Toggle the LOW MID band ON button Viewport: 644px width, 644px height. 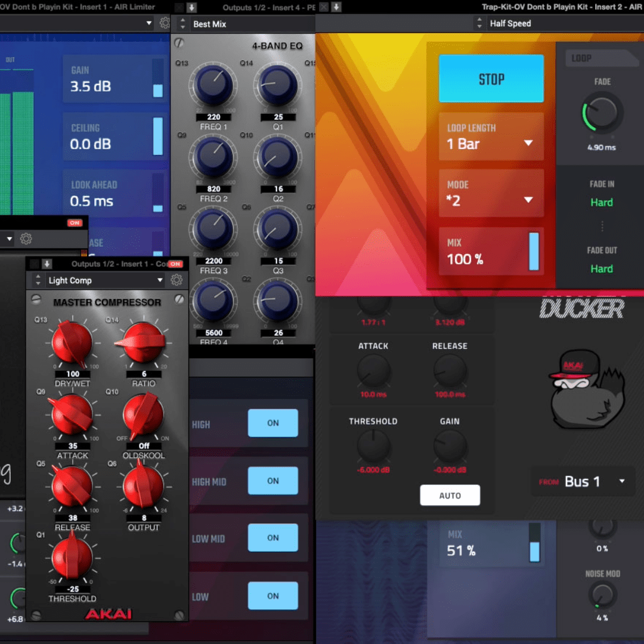coord(273,538)
